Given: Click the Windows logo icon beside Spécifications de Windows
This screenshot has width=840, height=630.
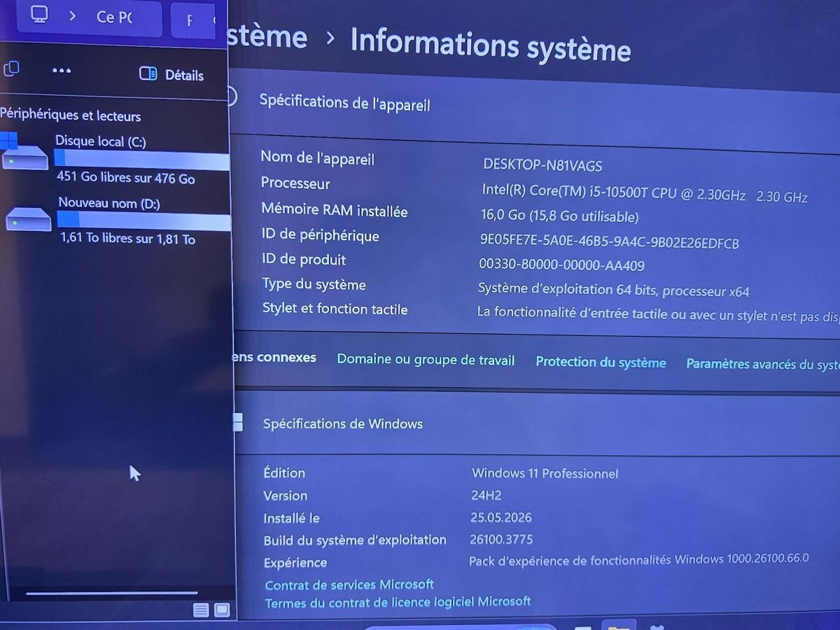Looking at the screenshot, I should click(x=237, y=422).
